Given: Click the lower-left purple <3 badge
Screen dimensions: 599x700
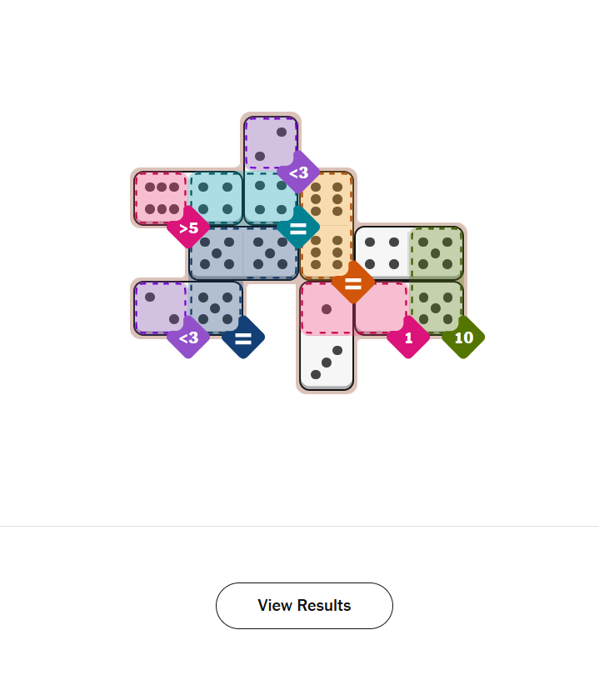Looking at the screenshot, I should (188, 337).
